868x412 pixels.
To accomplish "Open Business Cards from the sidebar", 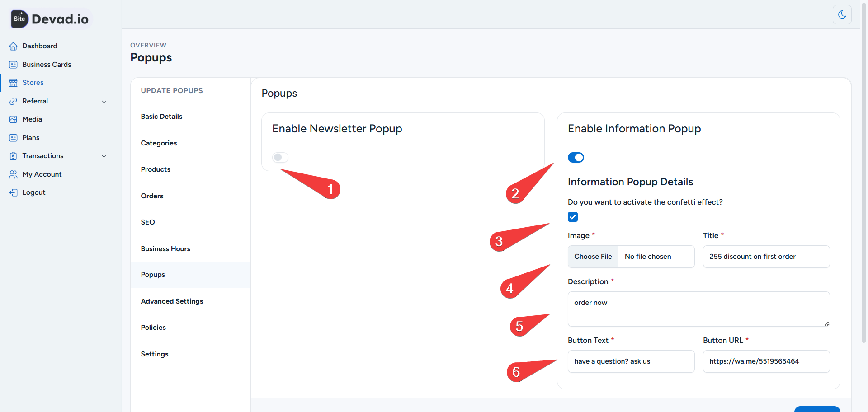I will point(14,64).
